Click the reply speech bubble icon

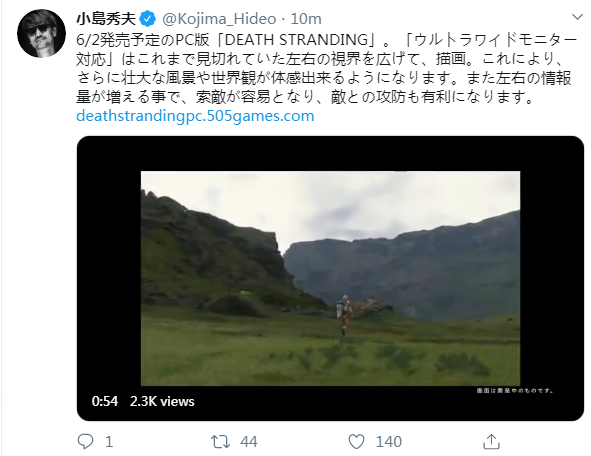click(x=85, y=441)
